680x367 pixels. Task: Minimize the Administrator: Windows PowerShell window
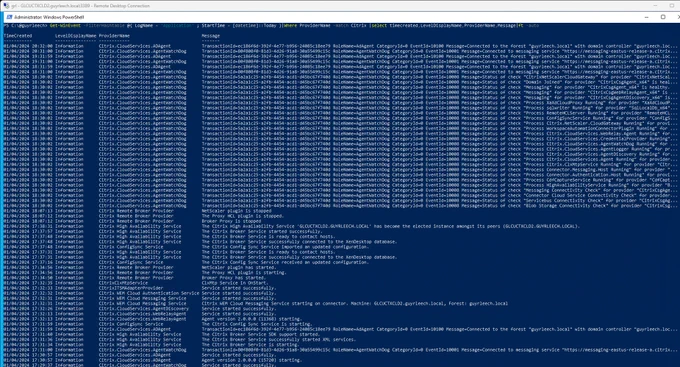(646, 17)
